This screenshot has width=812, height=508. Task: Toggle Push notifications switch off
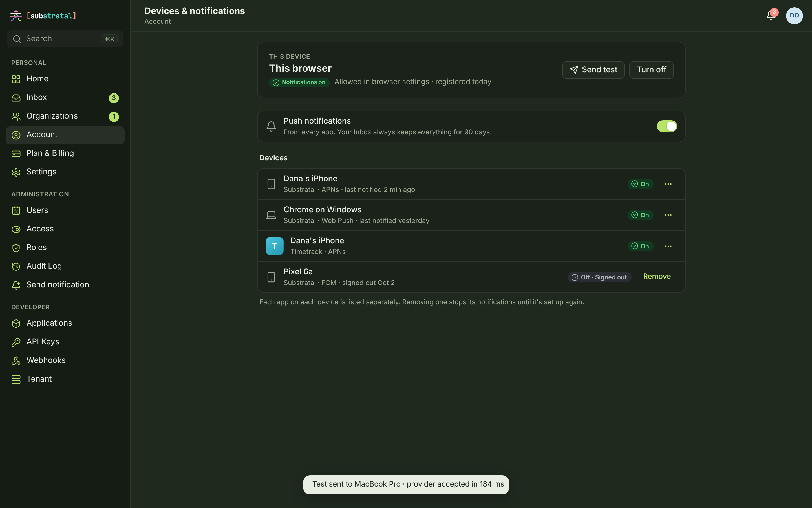coord(667,126)
